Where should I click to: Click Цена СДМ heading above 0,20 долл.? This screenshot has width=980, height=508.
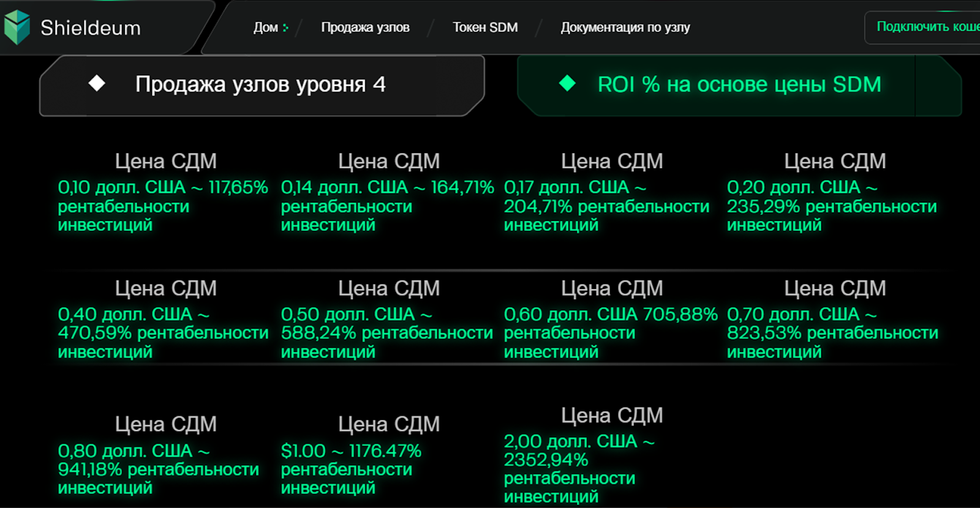[x=835, y=162]
